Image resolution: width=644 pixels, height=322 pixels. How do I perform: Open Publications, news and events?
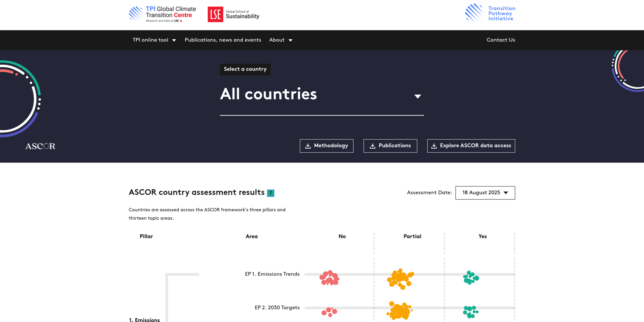click(x=223, y=40)
